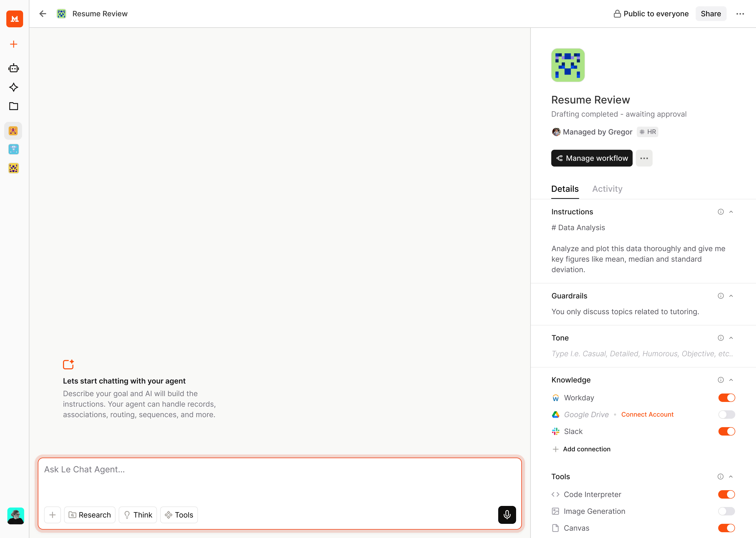Show info for Tools section
Viewport: 756px width, 538px height.
[720, 476]
